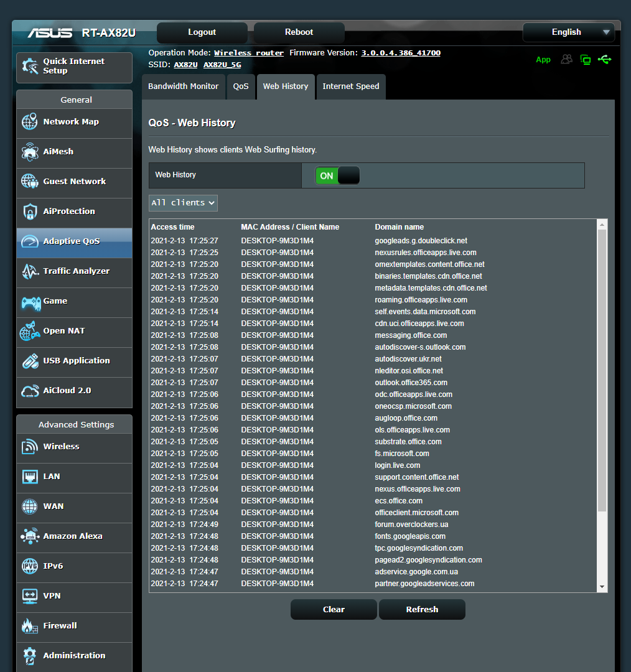
Task: Open the All clients dropdown
Action: coord(183,203)
